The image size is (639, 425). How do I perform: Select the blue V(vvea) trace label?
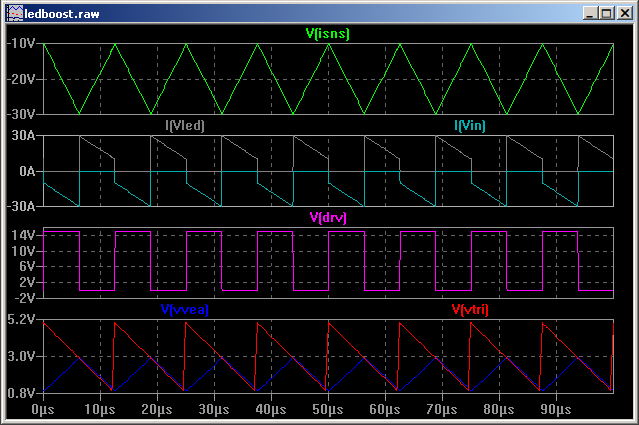coord(185,309)
